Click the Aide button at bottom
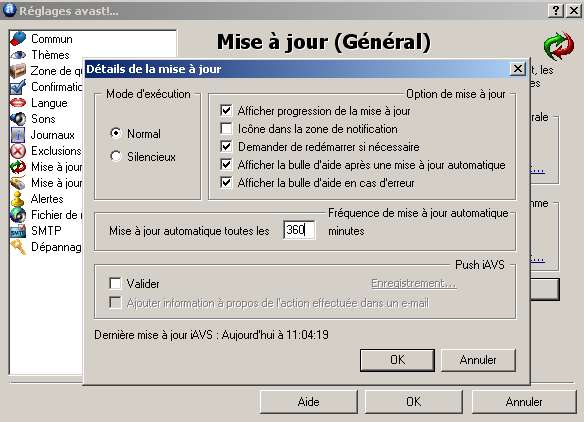 point(308,402)
